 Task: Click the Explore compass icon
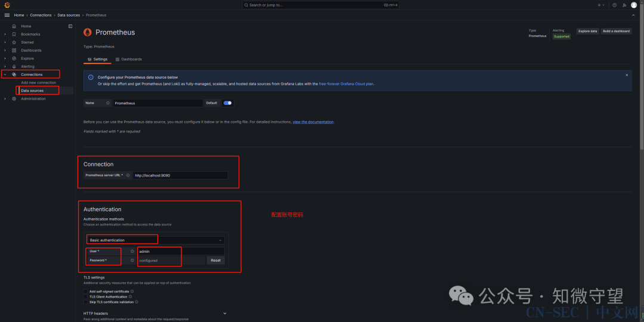click(14, 58)
